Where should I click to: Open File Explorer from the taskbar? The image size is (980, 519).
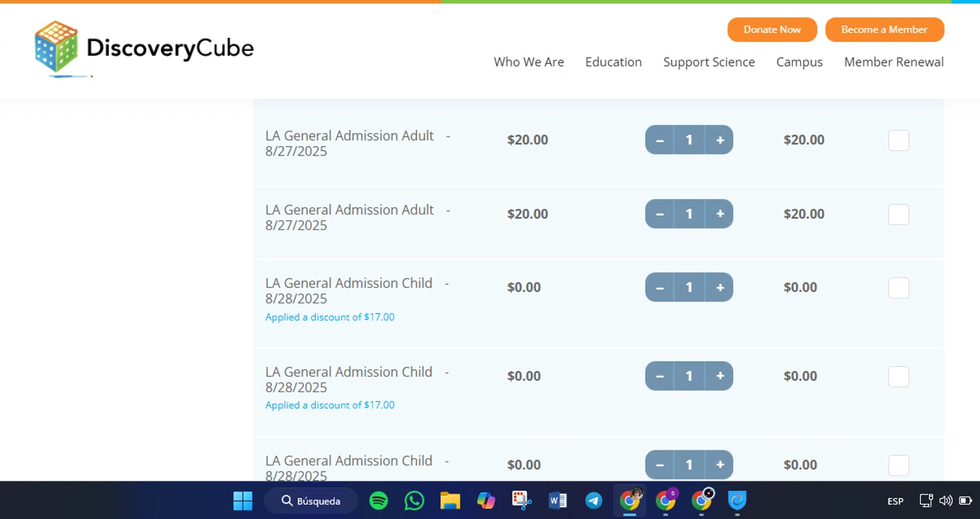point(450,501)
